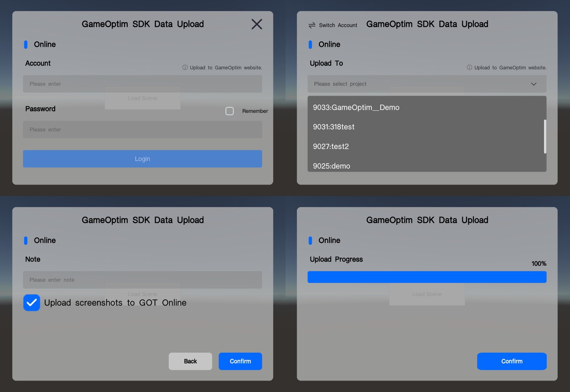Click the 100% progress value

[x=539, y=264]
